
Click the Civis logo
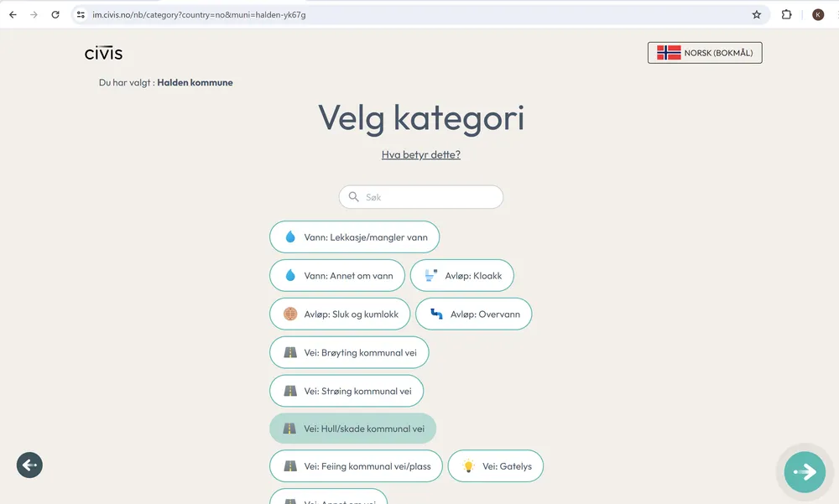click(x=103, y=54)
